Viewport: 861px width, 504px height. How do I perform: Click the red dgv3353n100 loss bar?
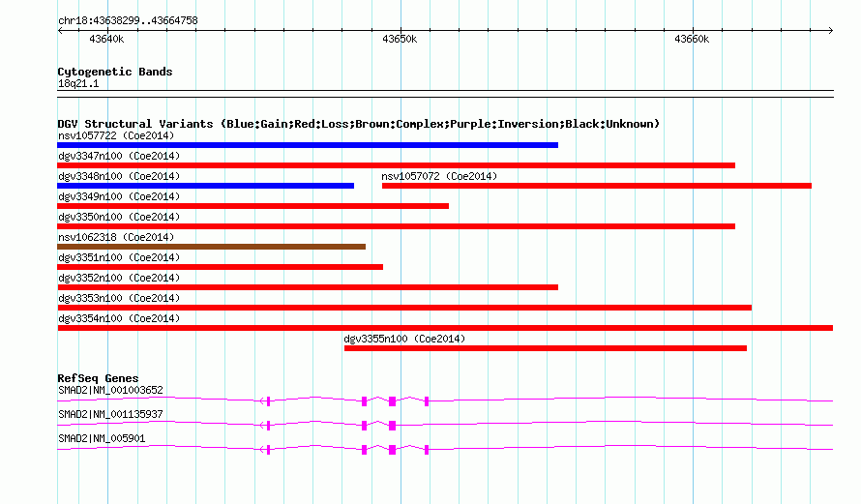404,308
